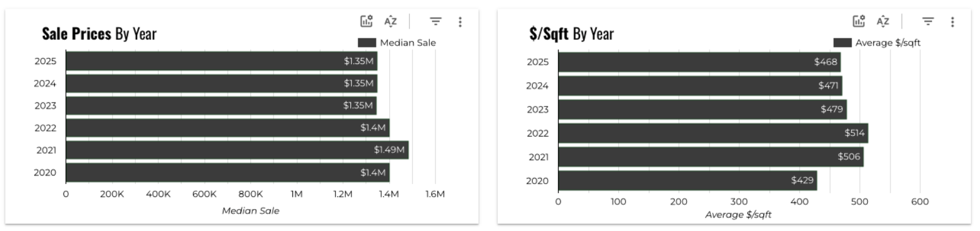Image resolution: width=980 pixels, height=231 pixels.
Task: Open the filter icon on Sale Prices chart
Action: [435, 21]
